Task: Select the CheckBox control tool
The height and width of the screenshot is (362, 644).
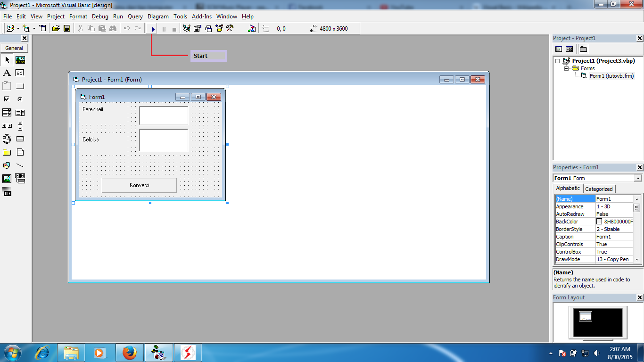Action: 7,99
